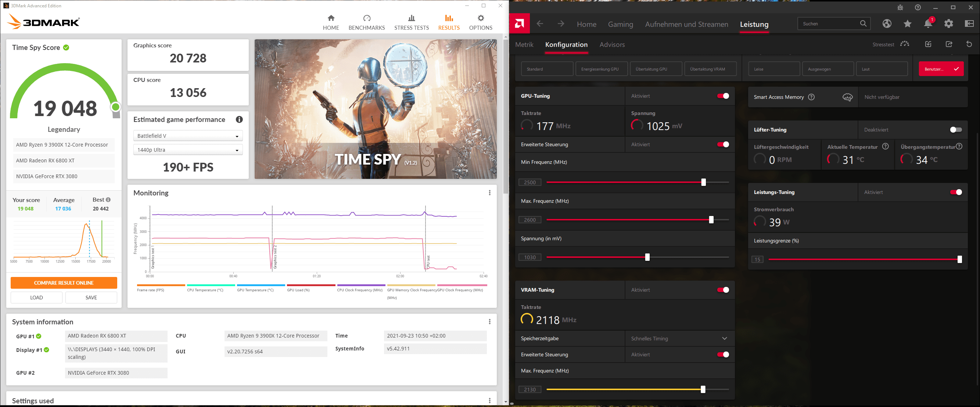The height and width of the screenshot is (407, 980).
Task: Click COMPARE RESULT ONLINE button
Action: [x=64, y=282]
